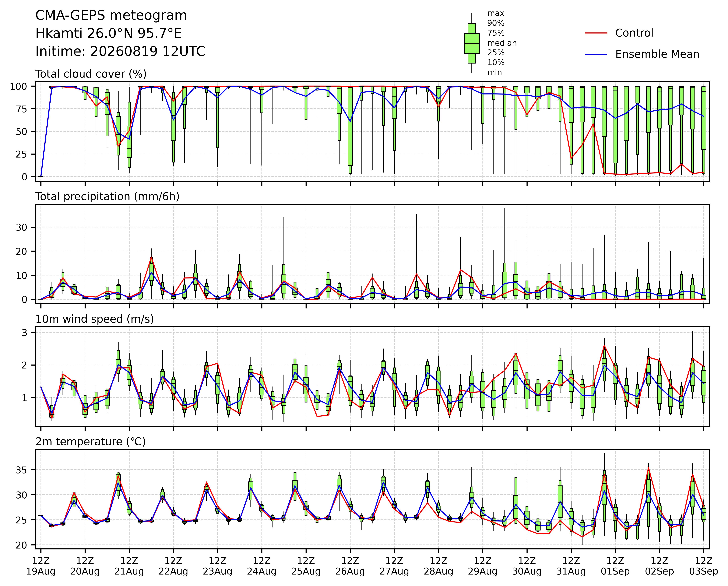Screen dimensions: 728x586
Task: Click the CMA-GEPS meteogram title
Action: coord(111,15)
